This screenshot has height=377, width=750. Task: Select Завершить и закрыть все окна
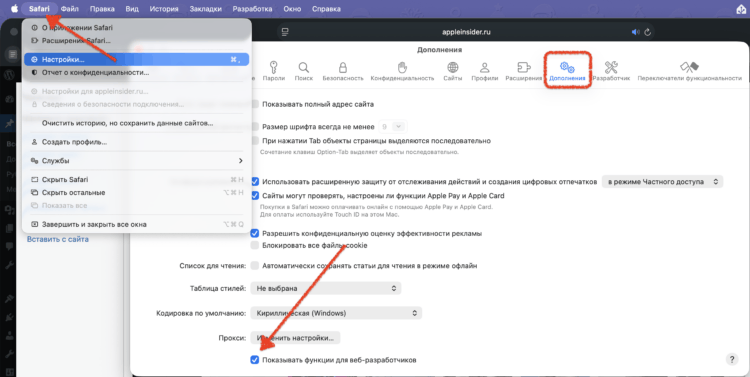[x=137, y=224]
